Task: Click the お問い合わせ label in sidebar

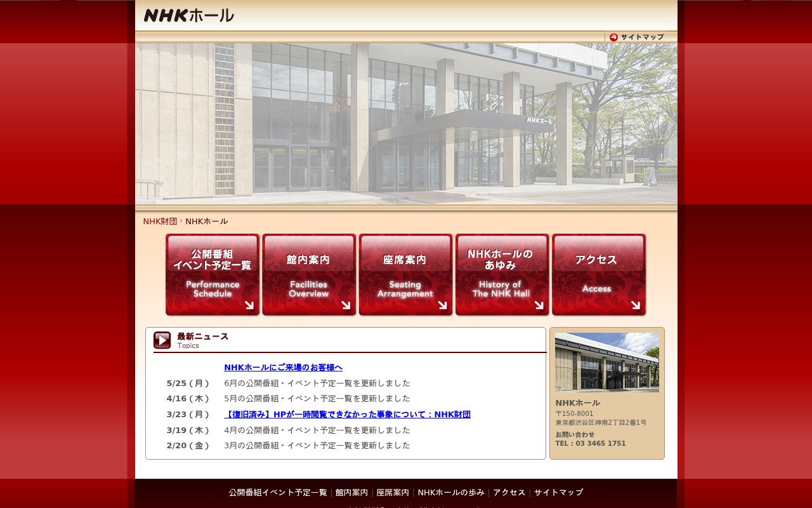Action: point(575,435)
